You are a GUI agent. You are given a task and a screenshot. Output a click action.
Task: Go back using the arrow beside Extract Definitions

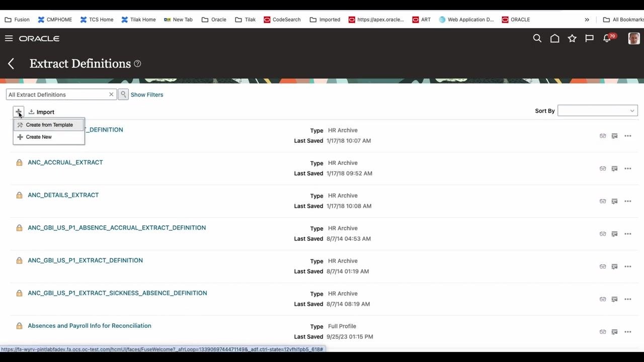[x=11, y=63]
